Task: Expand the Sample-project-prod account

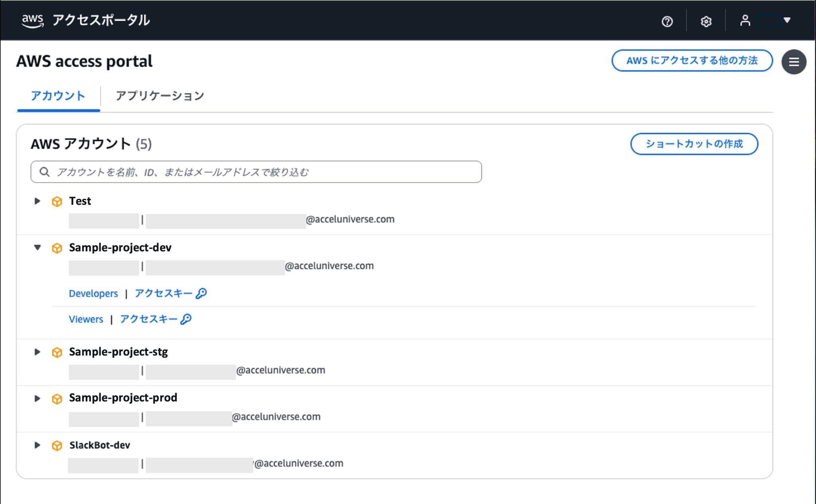Action: click(x=37, y=398)
